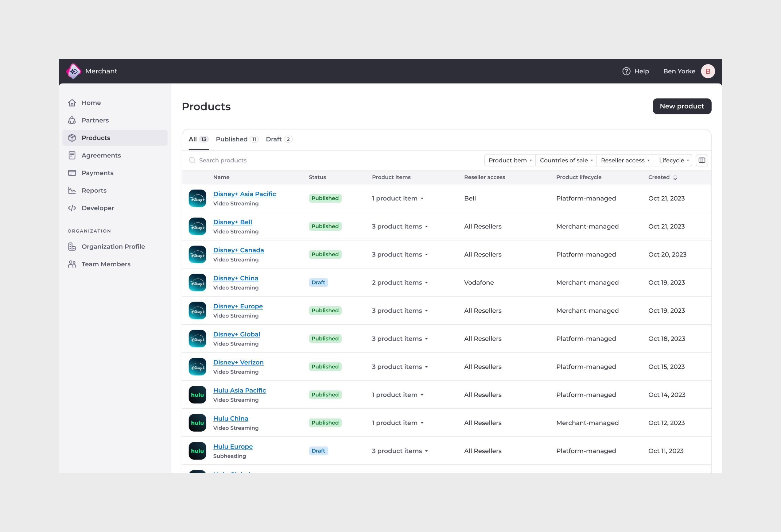Switch to the Published tab
Viewport: 781px width, 532px height.
coord(237,139)
